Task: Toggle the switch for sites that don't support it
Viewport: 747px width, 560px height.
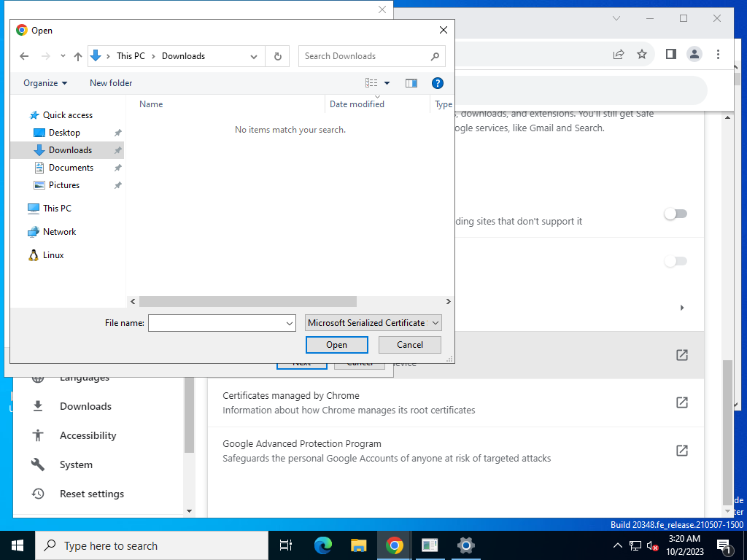Action: pyautogui.click(x=676, y=214)
